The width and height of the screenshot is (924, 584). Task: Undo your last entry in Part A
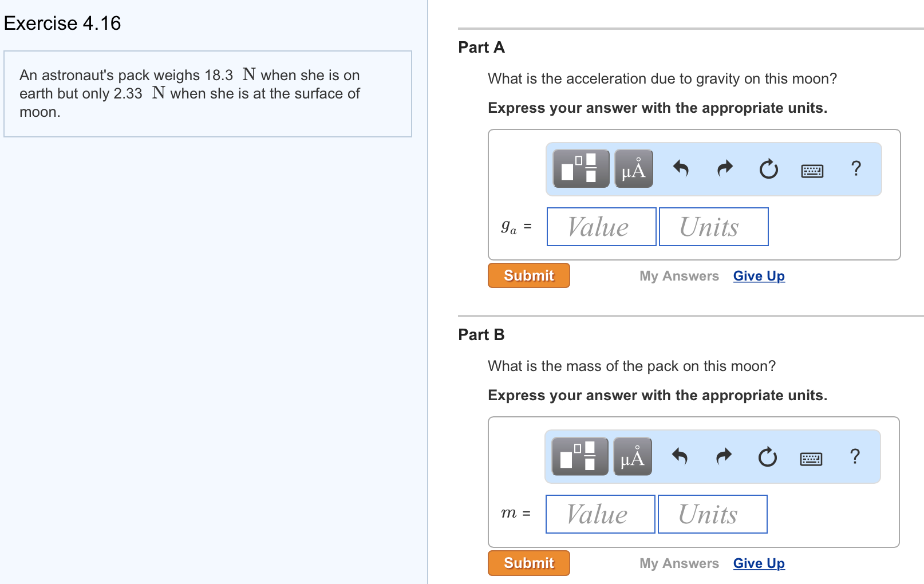(681, 168)
